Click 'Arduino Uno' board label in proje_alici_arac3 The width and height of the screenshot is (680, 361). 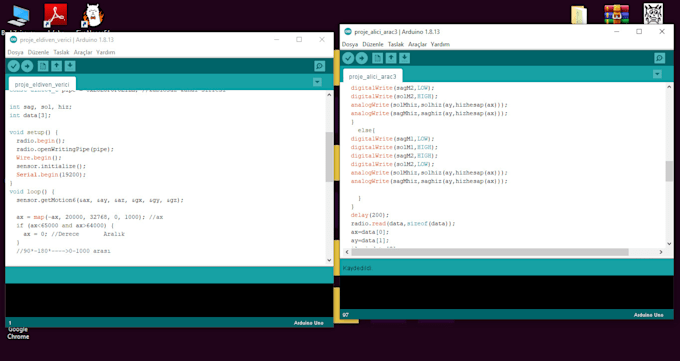click(648, 315)
